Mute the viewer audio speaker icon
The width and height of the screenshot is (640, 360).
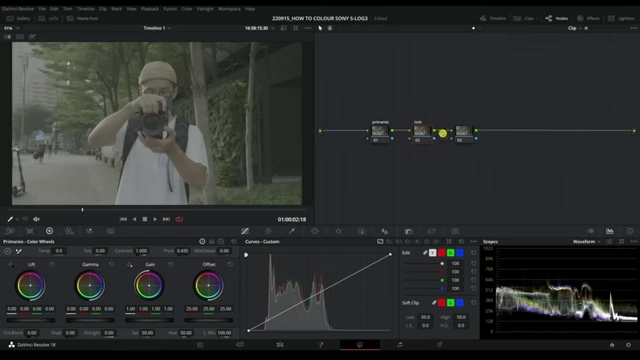tap(36, 219)
